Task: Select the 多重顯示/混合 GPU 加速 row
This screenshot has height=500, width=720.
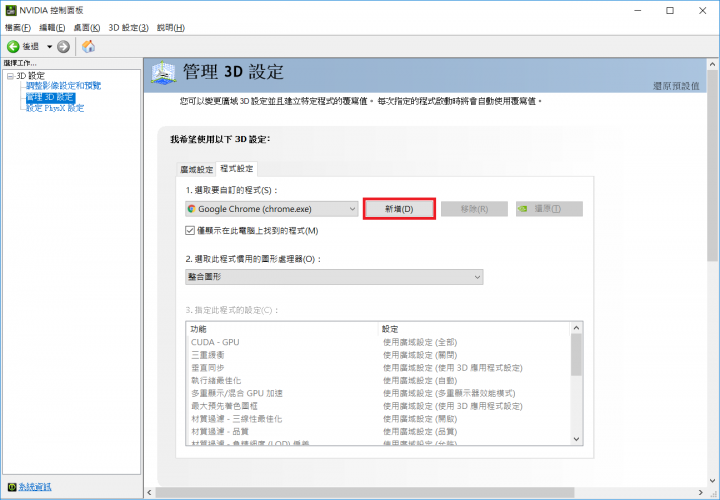Action: [378, 393]
